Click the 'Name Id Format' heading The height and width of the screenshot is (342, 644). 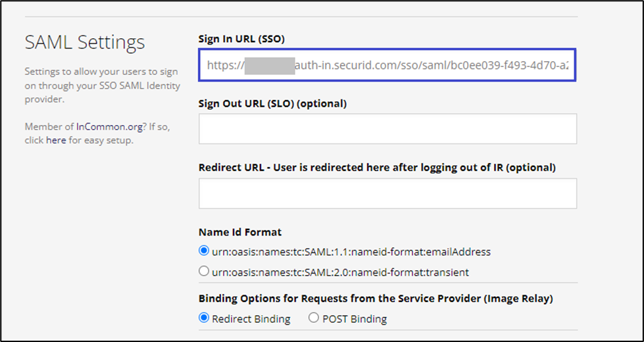pos(239,232)
